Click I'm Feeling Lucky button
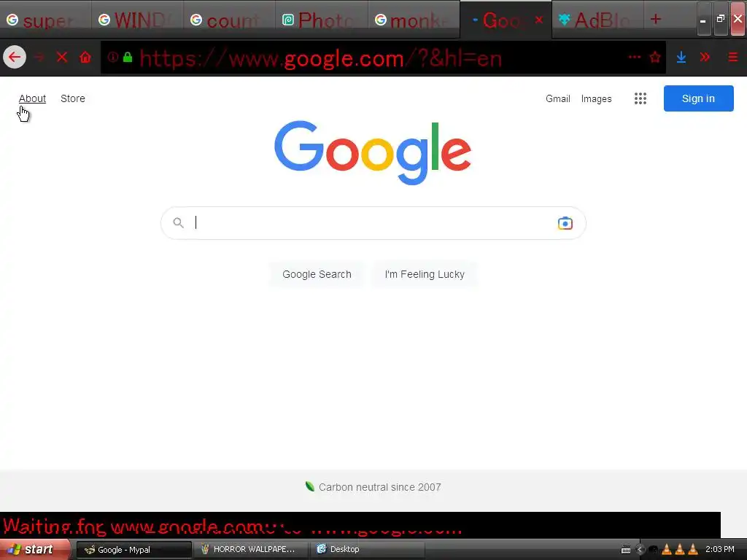 (x=425, y=274)
